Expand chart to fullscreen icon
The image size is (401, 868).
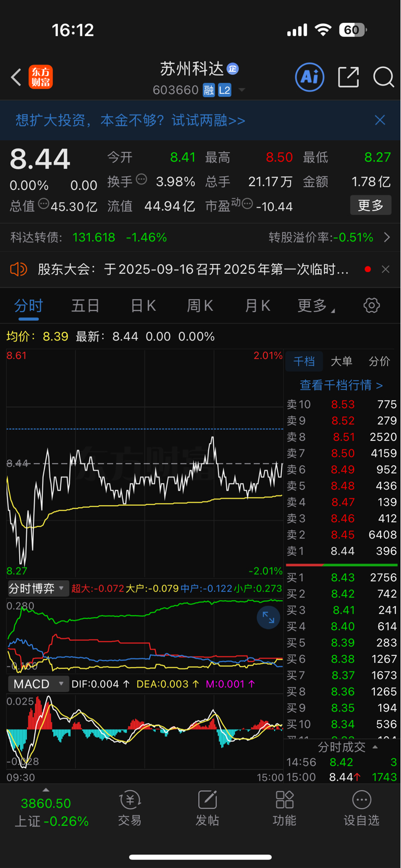[269, 618]
